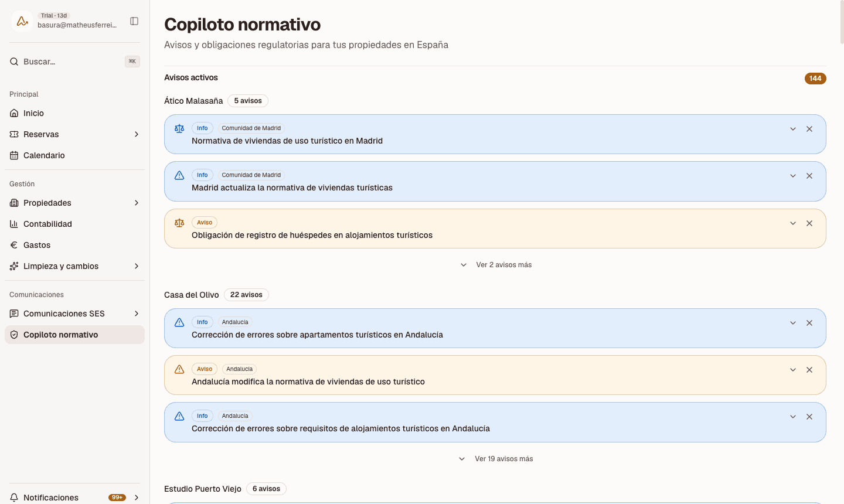This screenshot has width=844, height=504.
Task: Click the Comunicaciones SES message icon
Action: click(14, 314)
